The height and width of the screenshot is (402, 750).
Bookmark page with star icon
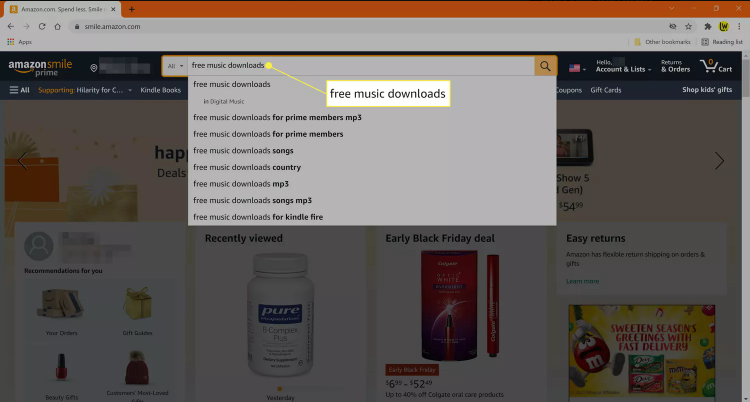[688, 27]
